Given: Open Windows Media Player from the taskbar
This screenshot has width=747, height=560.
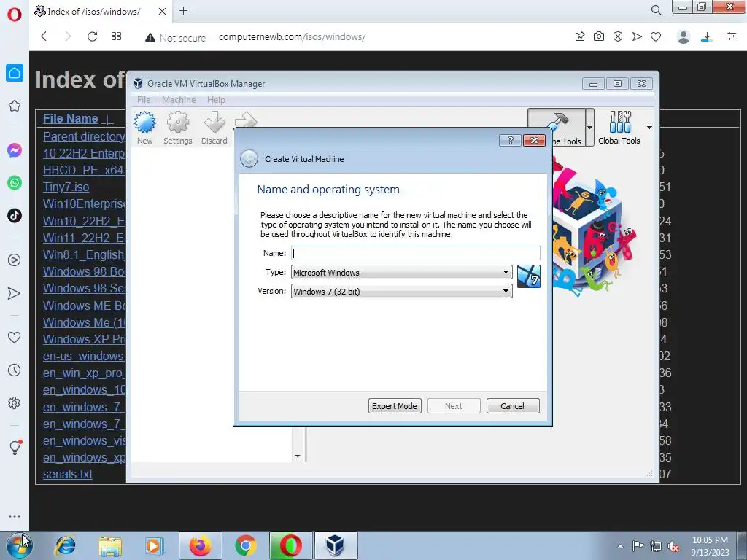Looking at the screenshot, I should pyautogui.click(x=155, y=545).
